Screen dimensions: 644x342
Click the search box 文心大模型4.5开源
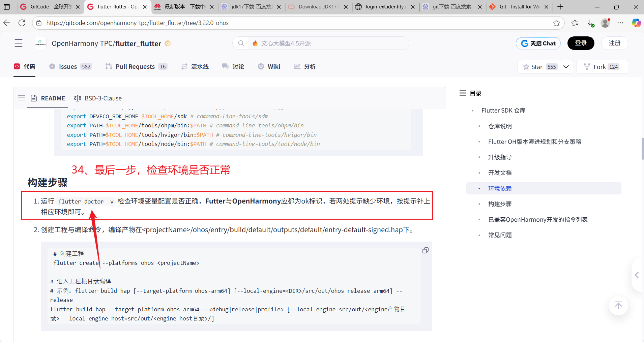coord(320,43)
